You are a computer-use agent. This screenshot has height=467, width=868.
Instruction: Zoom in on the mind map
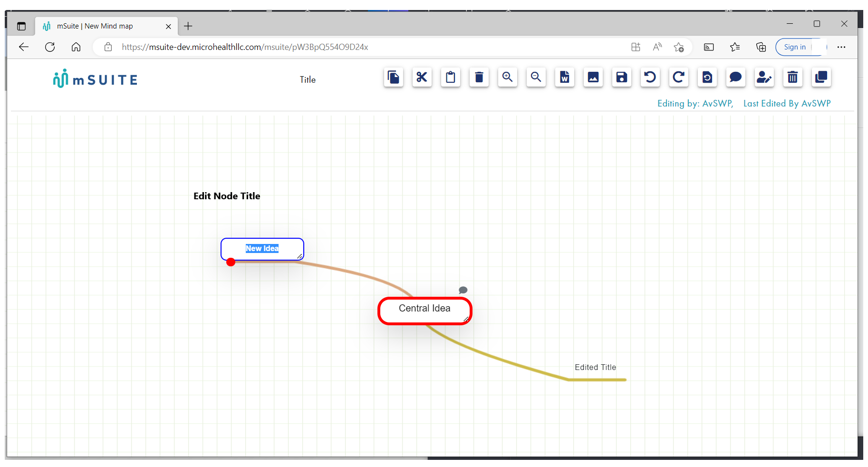click(x=508, y=78)
